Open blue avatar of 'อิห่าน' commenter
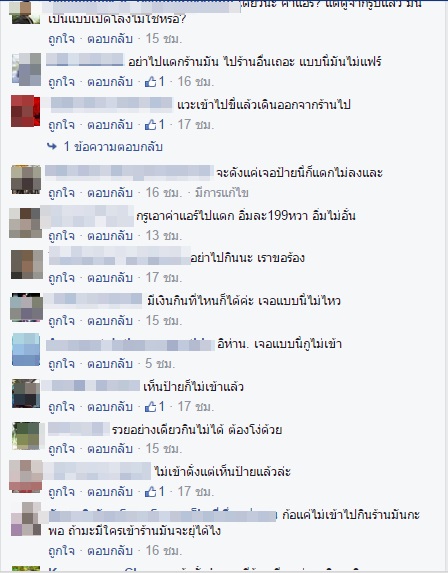Image resolution: width=448 pixels, height=573 pixels. [26, 349]
